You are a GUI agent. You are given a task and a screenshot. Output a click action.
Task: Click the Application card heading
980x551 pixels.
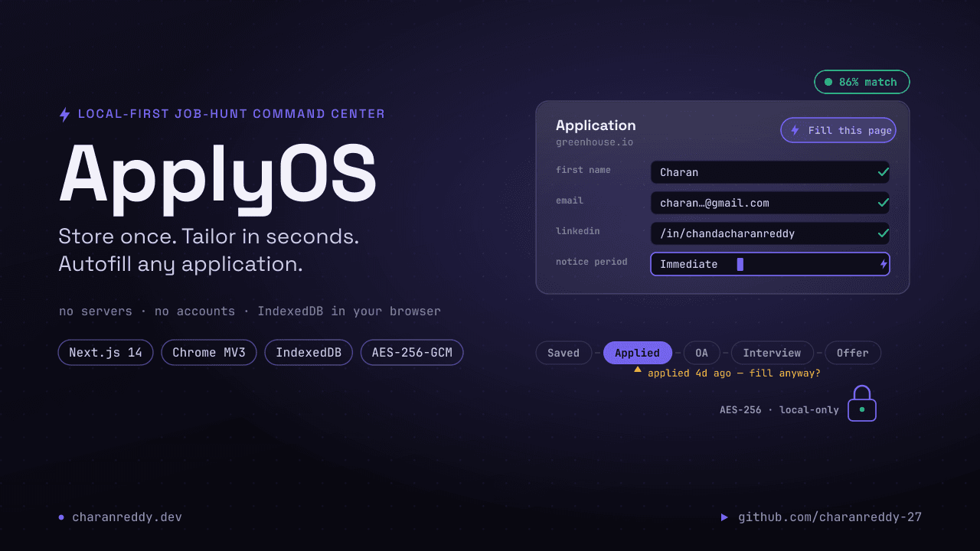[x=596, y=126]
